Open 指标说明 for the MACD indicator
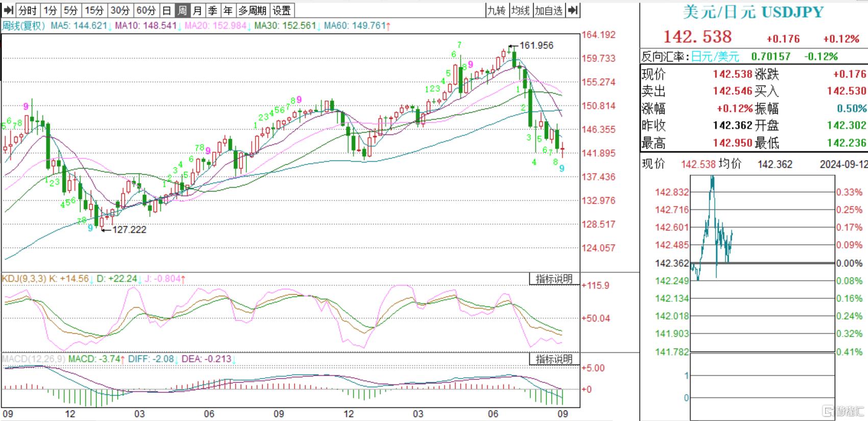 [554, 359]
